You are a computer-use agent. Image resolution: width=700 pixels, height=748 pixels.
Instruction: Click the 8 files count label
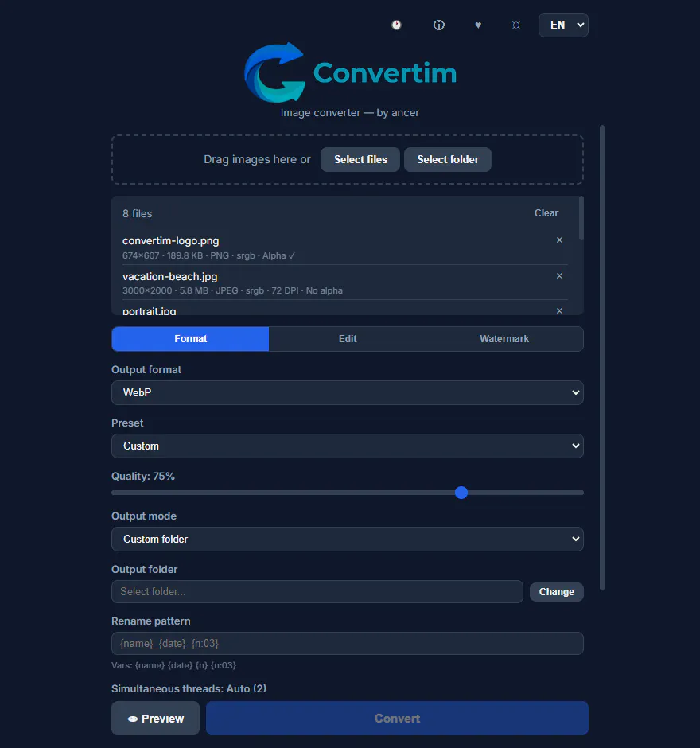[x=138, y=214]
